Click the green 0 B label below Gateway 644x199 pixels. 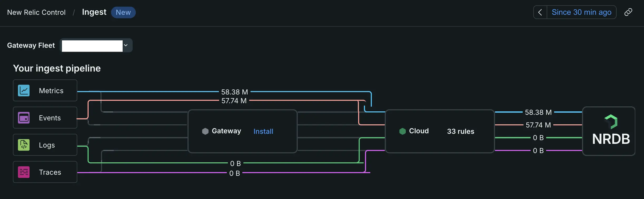pyautogui.click(x=236, y=163)
